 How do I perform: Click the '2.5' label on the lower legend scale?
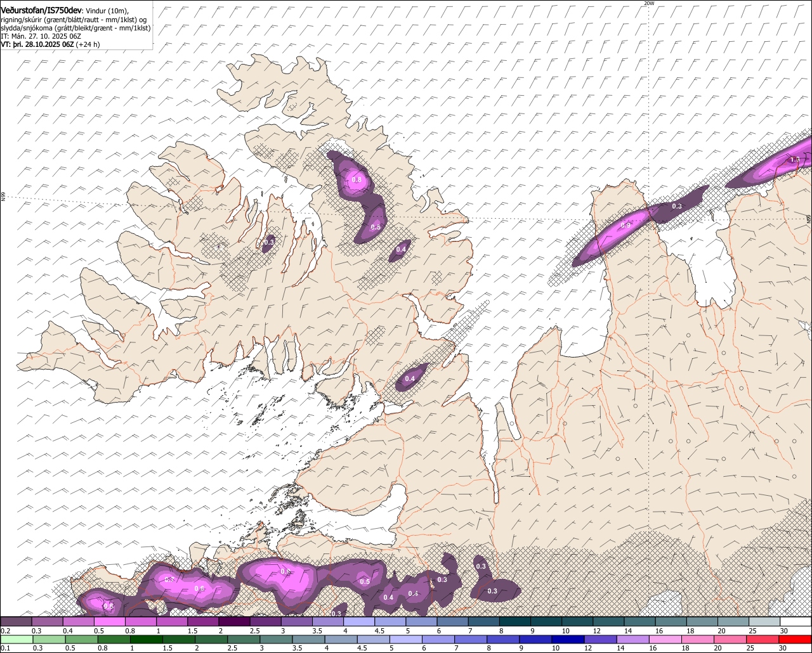pos(232,648)
